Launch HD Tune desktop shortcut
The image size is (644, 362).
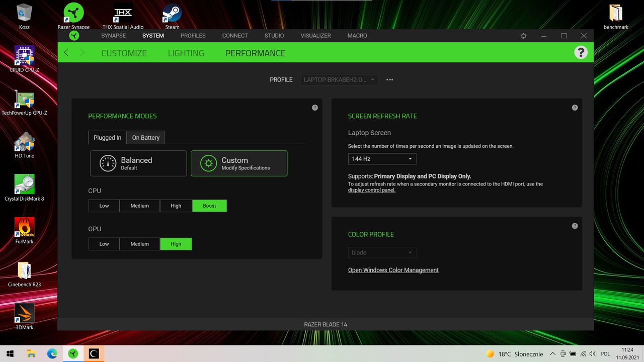click(24, 145)
